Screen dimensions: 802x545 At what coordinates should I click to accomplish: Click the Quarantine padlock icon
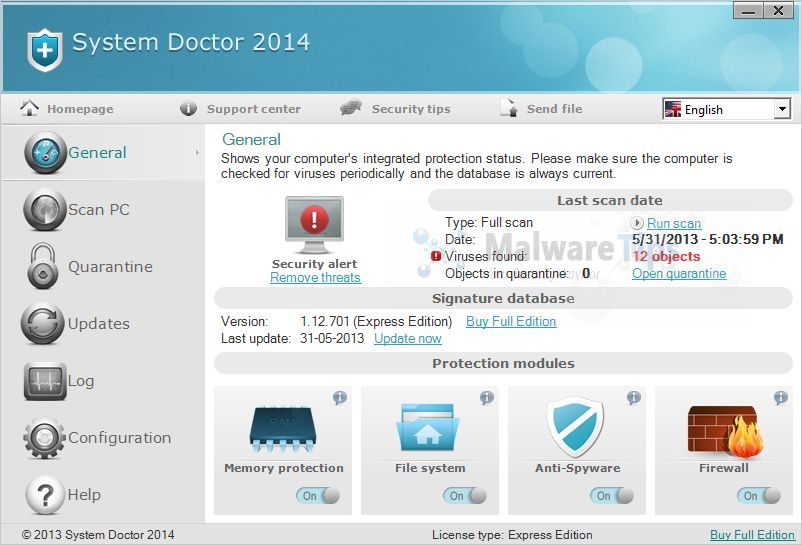point(42,266)
